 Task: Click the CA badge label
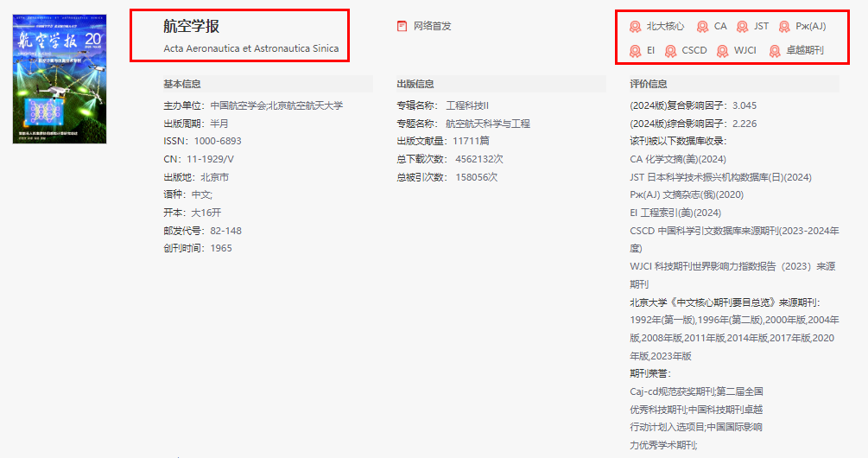[720, 26]
